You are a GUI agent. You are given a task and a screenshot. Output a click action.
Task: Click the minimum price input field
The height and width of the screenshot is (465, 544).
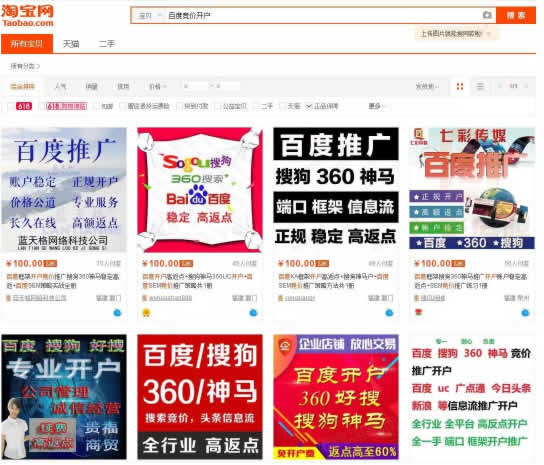195,86
